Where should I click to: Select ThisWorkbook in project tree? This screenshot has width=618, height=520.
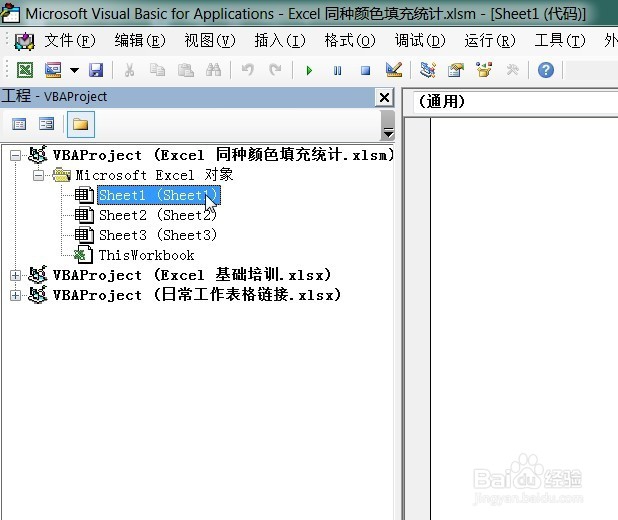(147, 255)
